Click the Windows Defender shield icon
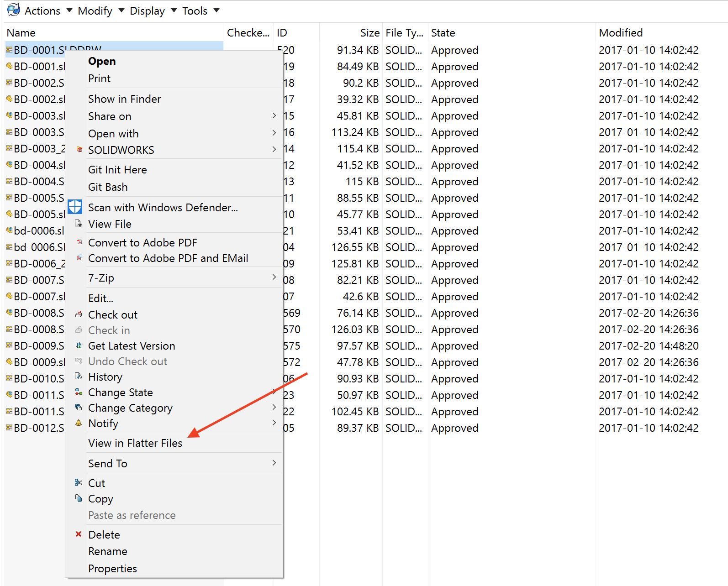 point(75,207)
